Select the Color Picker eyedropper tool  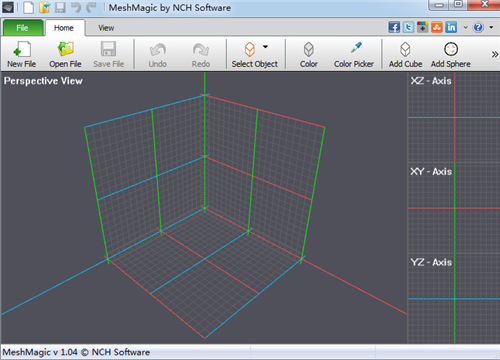(356, 48)
